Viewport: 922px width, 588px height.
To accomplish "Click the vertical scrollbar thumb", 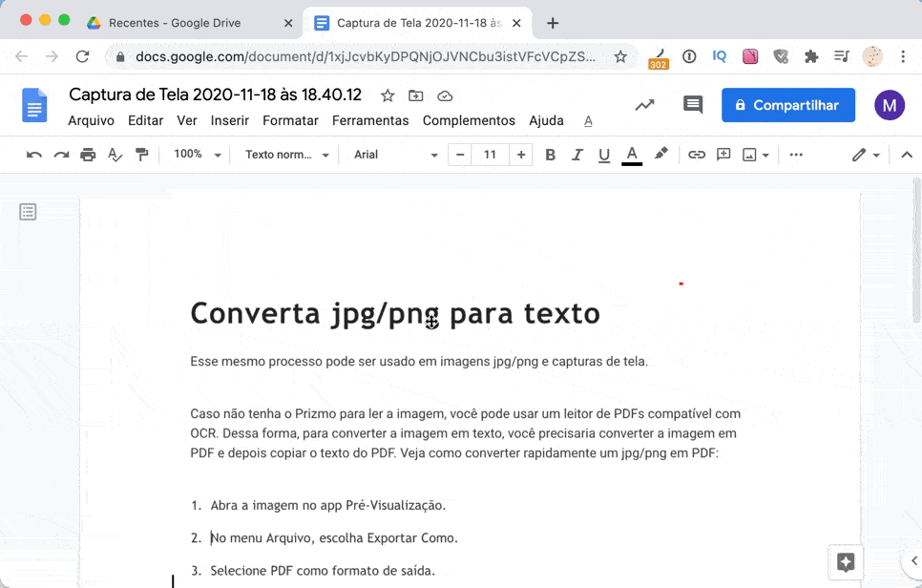I will click(x=916, y=249).
